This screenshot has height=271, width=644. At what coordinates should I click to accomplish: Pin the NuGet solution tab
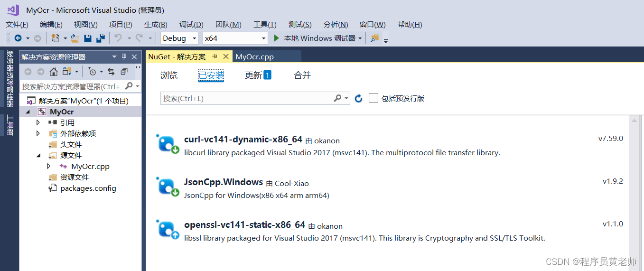215,56
